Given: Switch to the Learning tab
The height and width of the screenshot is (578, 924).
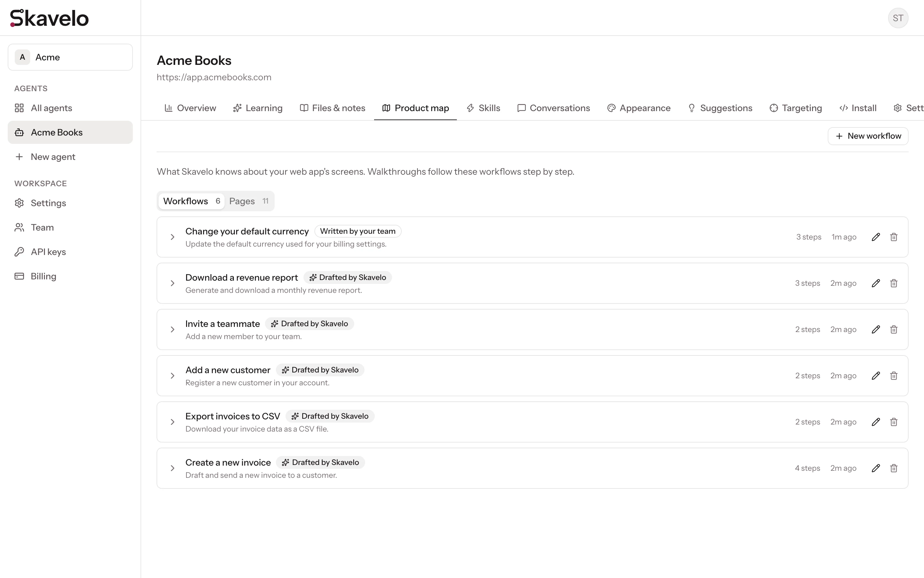Looking at the screenshot, I should [x=258, y=108].
